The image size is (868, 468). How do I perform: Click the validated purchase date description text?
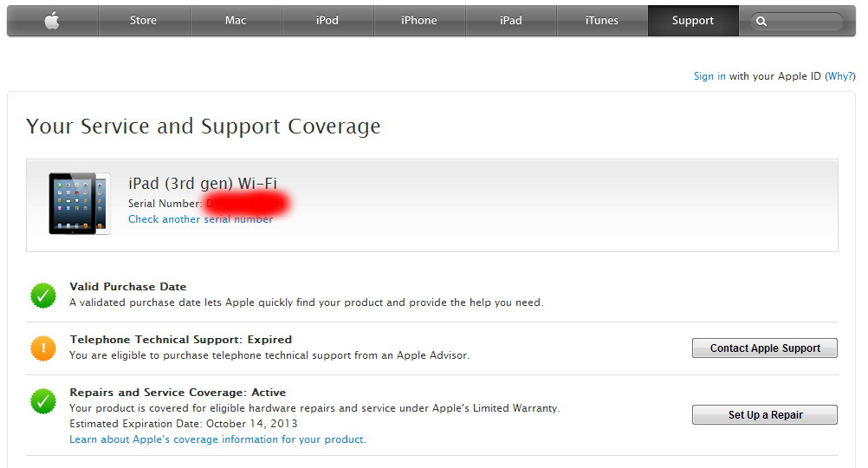point(306,302)
